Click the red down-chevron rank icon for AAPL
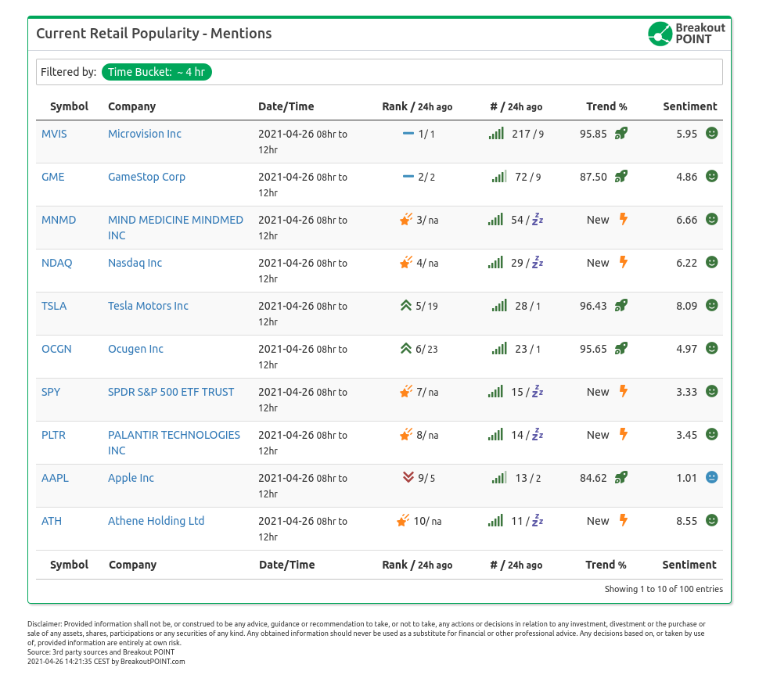Image resolution: width=759 pixels, height=700 pixels. coord(408,478)
